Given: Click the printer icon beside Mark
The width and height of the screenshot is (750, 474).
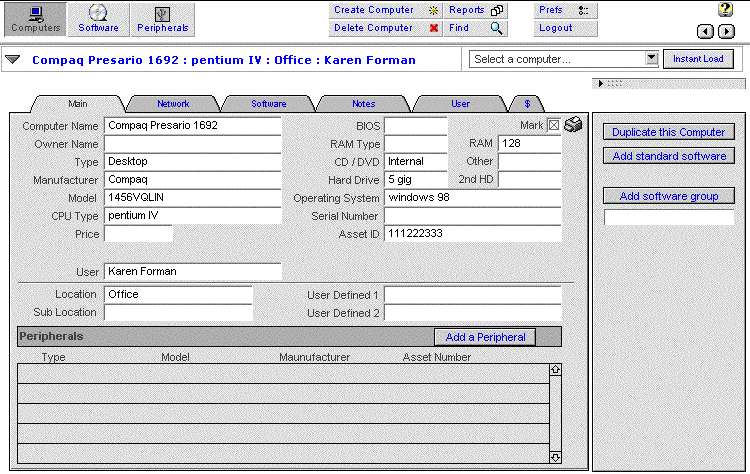Looking at the screenshot, I should [x=573, y=124].
